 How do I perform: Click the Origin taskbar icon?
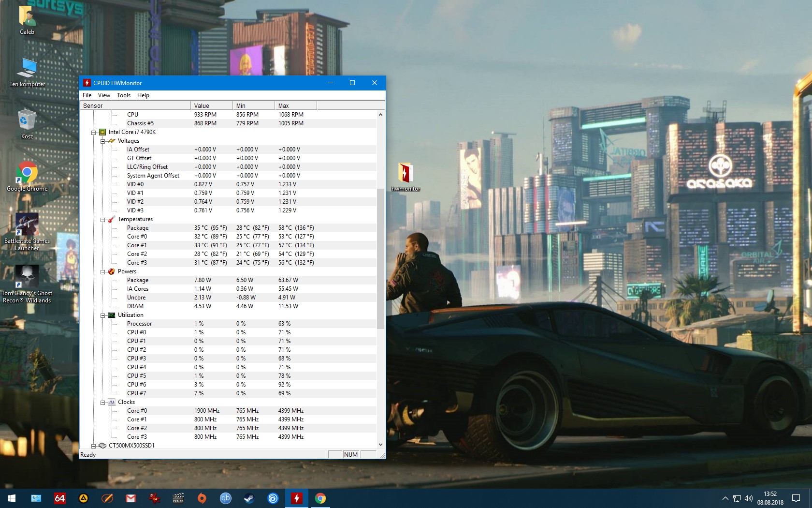coord(202,498)
